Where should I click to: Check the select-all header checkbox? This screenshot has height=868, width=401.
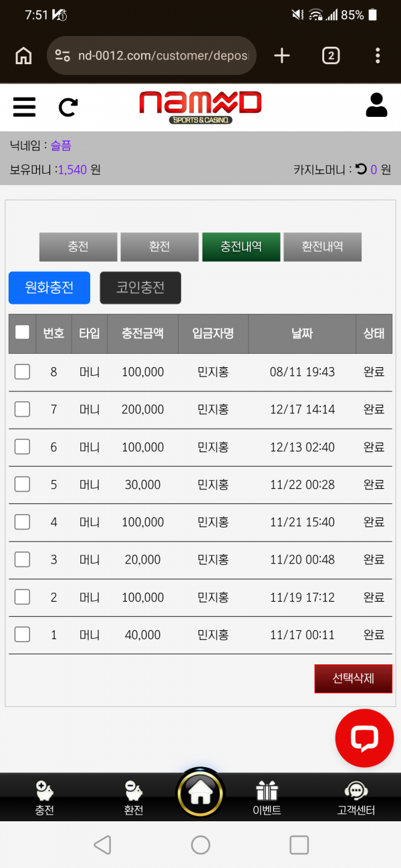(22, 332)
